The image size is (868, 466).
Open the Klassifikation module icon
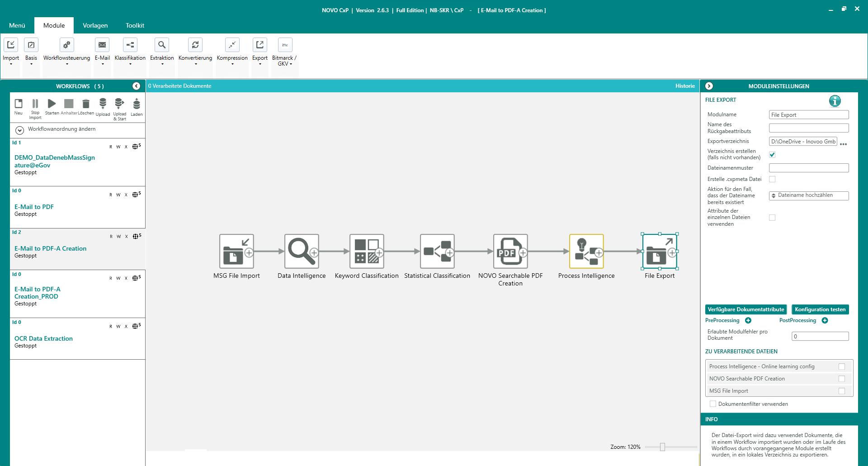pyautogui.click(x=130, y=45)
